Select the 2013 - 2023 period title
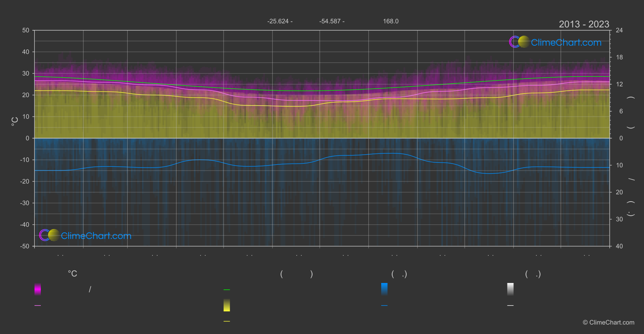 (x=584, y=24)
